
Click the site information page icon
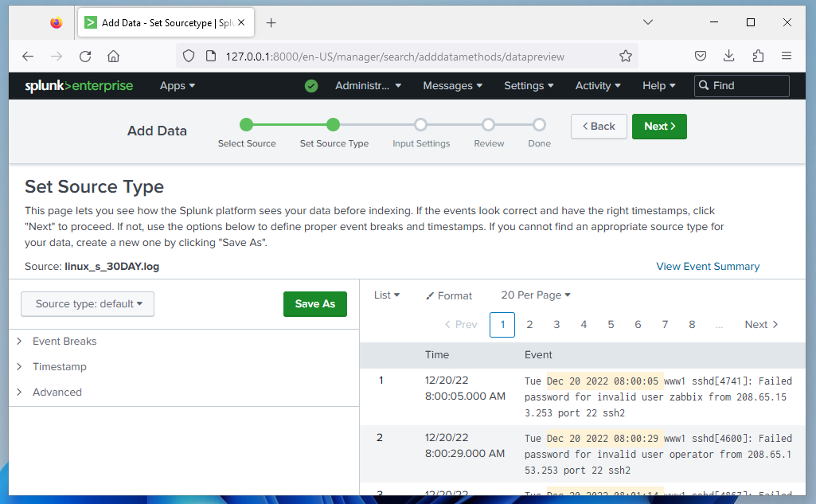211,57
